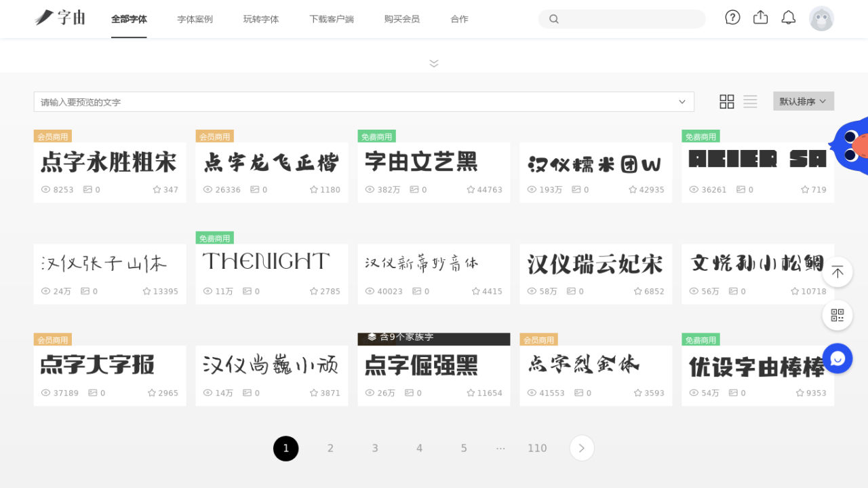Select the 玩转字体 menu item
This screenshot has width=868, height=488.
pos(260,19)
